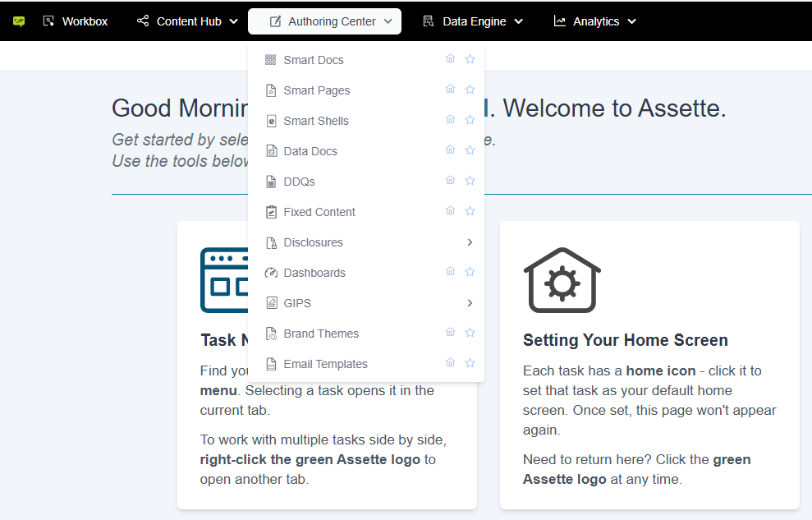812x520 pixels.
Task: Click the Smart Shells document icon
Action: [x=271, y=121]
